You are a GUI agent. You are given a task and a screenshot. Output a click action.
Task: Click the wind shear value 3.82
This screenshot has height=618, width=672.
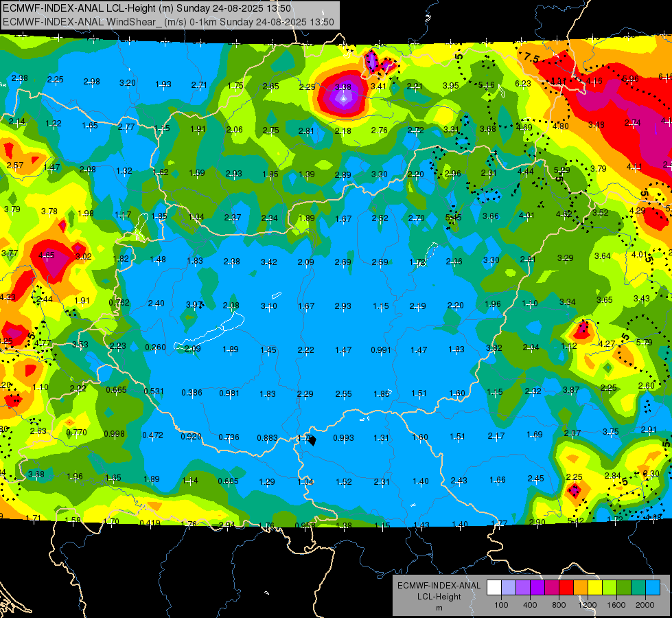(494, 348)
